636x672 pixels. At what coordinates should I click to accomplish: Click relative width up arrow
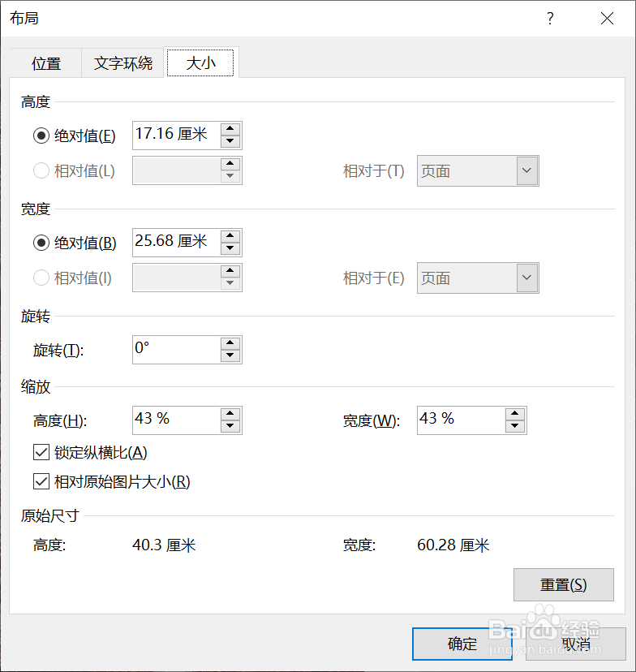230,271
